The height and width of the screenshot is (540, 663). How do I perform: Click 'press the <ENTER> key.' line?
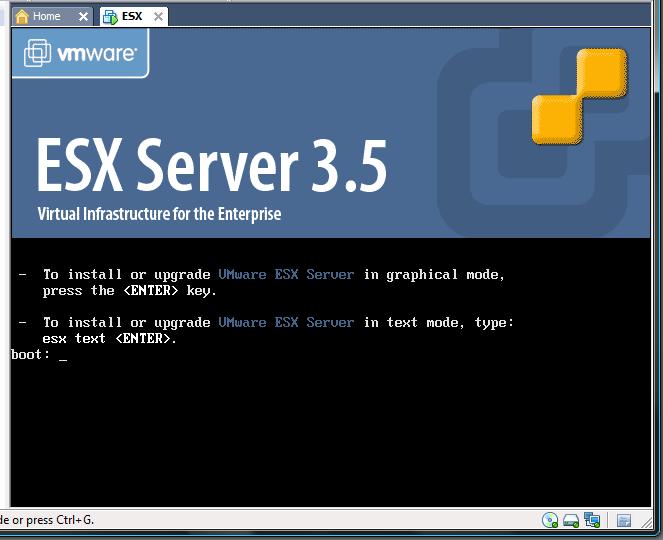pyautogui.click(x=130, y=291)
